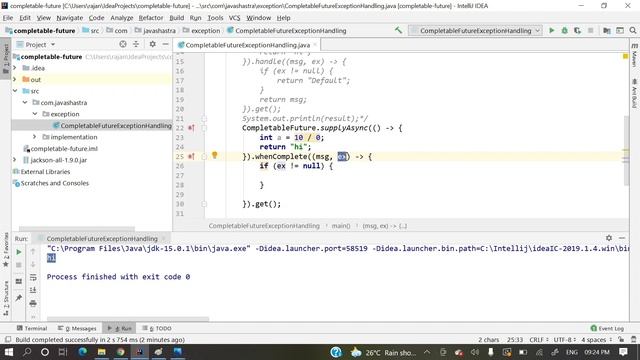Close the CompletableFutureExceptionHandling.java editor tab
The height and width of the screenshot is (360, 640).
(315, 45)
